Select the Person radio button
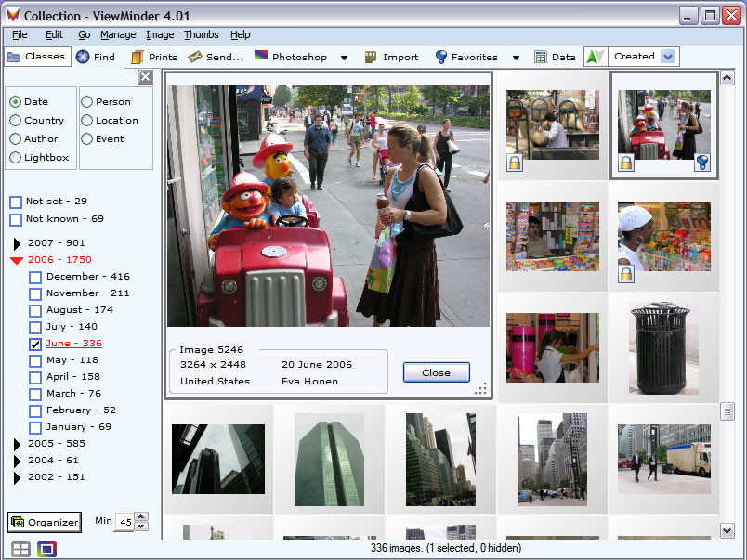Screen dimensions: 747x560 coord(86,102)
